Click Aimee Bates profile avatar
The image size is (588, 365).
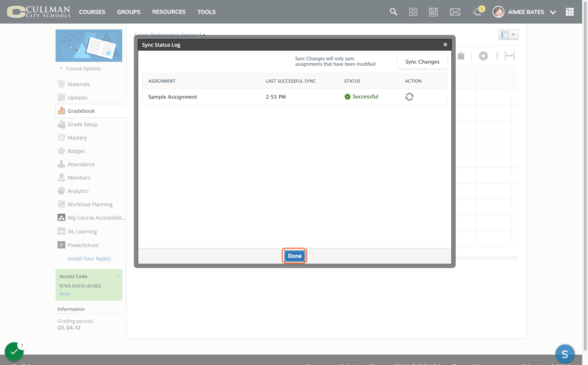tap(499, 12)
